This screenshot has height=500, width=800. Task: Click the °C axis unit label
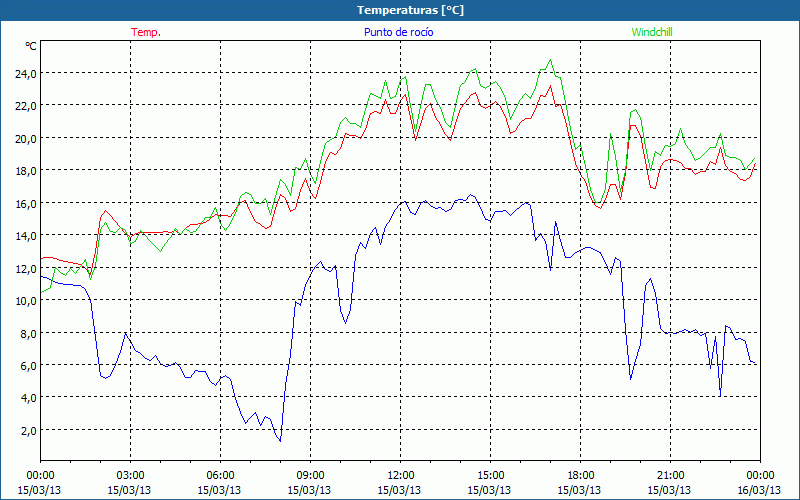click(x=31, y=46)
